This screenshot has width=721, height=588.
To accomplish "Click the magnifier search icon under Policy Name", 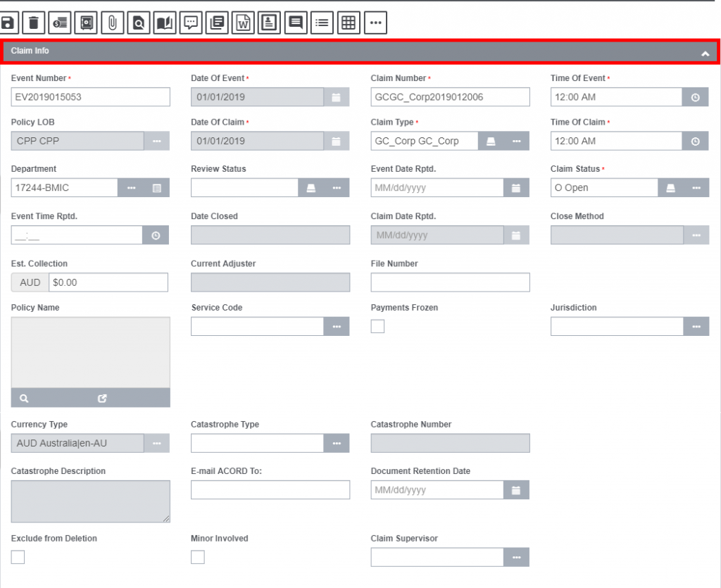I will [x=25, y=398].
